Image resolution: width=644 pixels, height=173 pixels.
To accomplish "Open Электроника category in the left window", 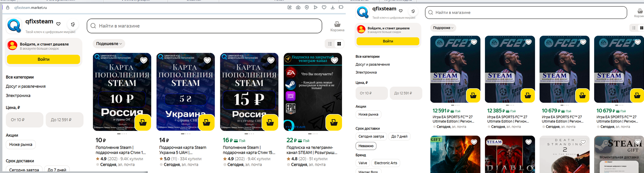I will tap(18, 96).
